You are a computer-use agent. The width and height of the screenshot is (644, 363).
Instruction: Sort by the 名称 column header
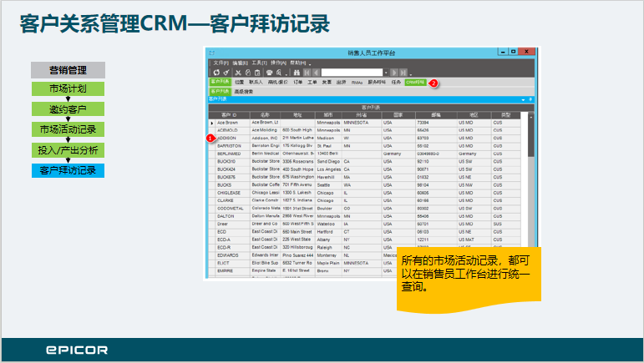tap(265, 115)
